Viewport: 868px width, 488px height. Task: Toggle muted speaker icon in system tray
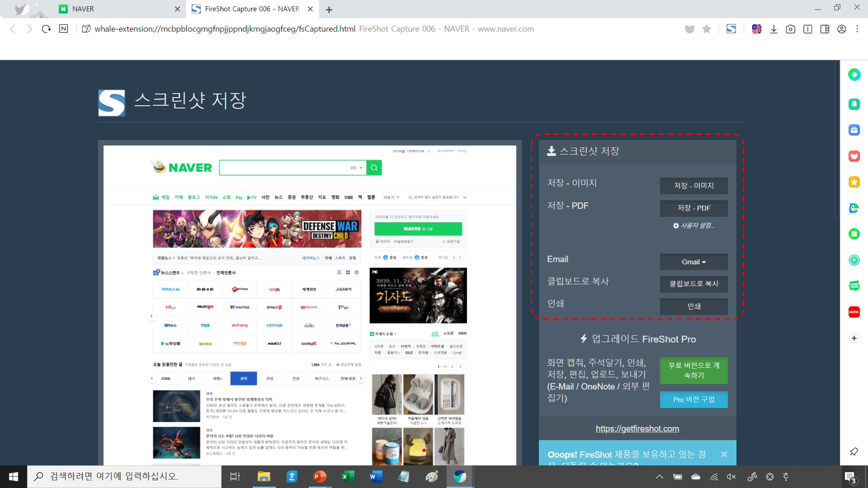(x=731, y=477)
